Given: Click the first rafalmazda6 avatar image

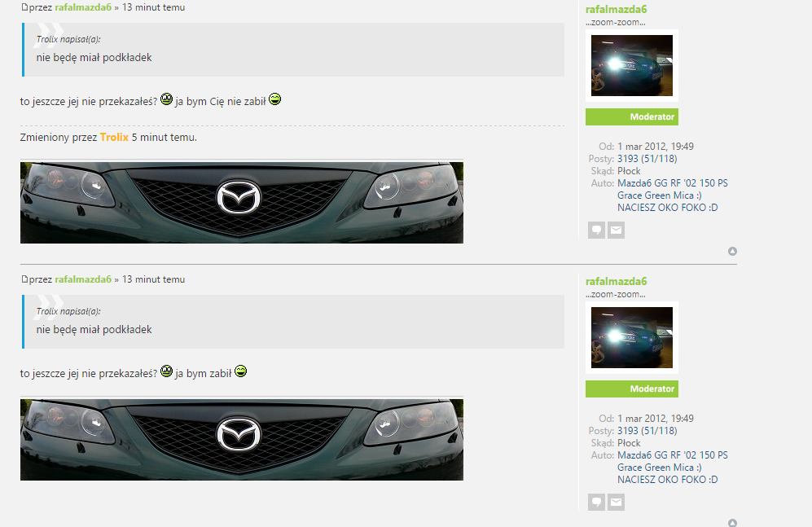Looking at the screenshot, I should coord(631,65).
